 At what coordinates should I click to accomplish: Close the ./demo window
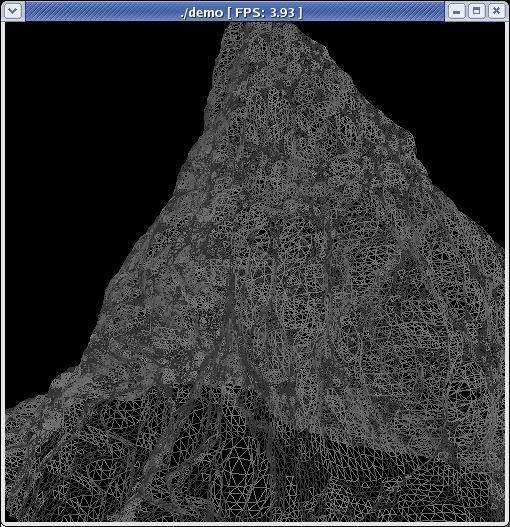[x=496, y=11]
